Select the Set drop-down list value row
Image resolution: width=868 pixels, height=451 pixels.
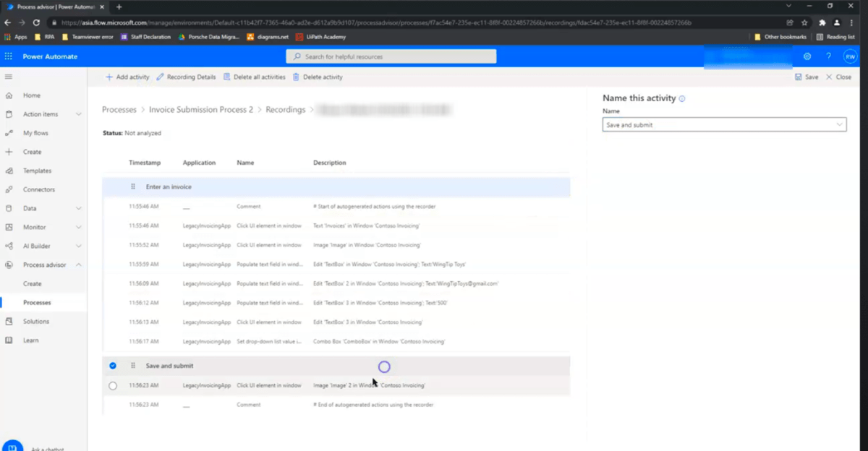pos(336,341)
